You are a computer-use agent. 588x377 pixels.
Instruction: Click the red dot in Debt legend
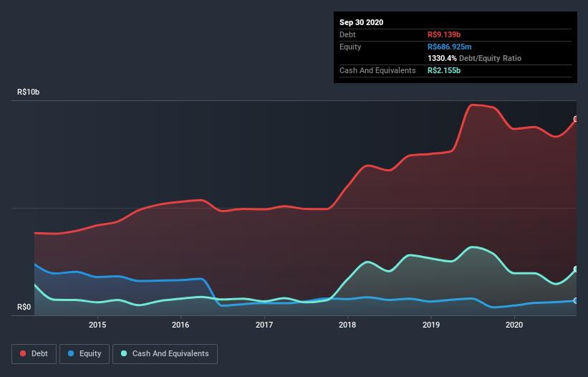23,353
